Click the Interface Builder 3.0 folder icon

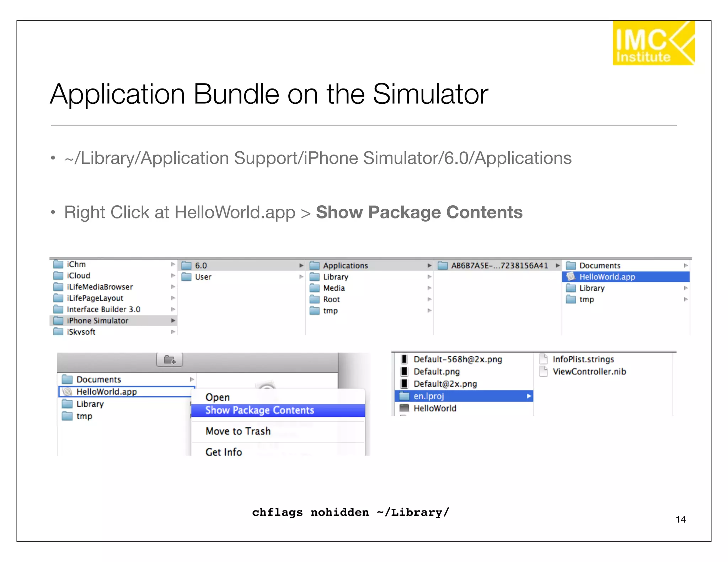58,309
